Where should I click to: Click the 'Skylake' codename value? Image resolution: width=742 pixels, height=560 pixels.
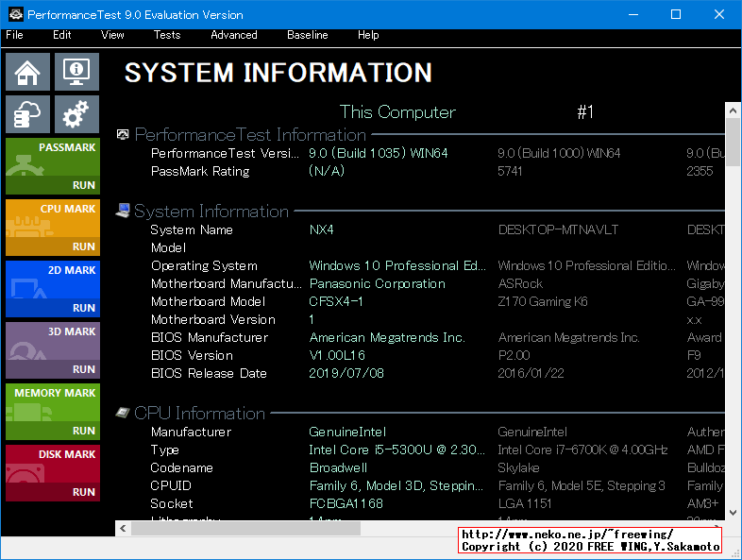[518, 467]
